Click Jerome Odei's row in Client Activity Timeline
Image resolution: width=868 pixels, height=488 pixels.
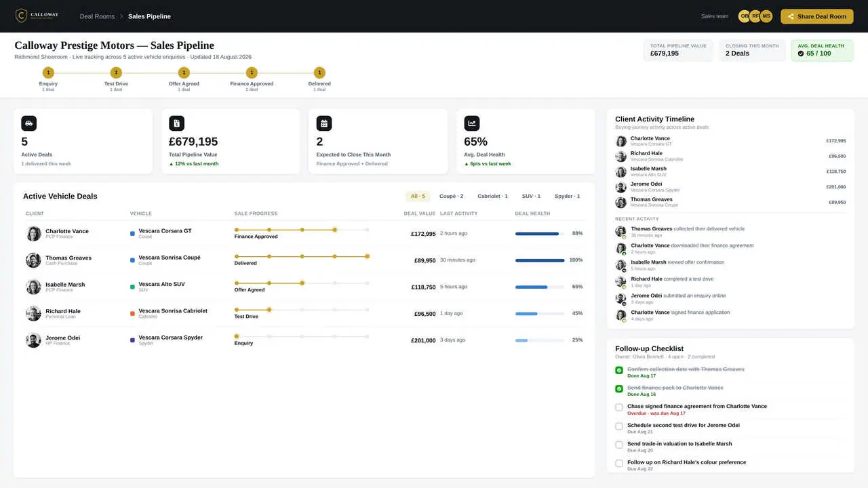click(x=730, y=187)
